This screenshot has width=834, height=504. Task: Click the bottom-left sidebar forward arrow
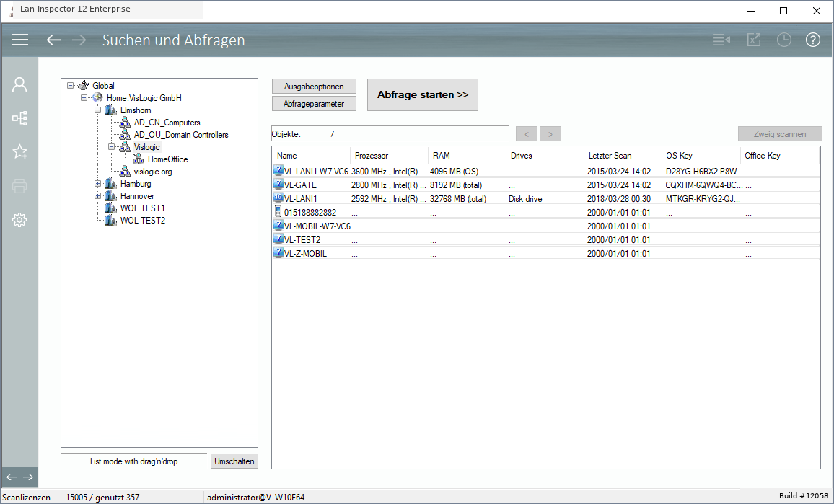click(28, 477)
